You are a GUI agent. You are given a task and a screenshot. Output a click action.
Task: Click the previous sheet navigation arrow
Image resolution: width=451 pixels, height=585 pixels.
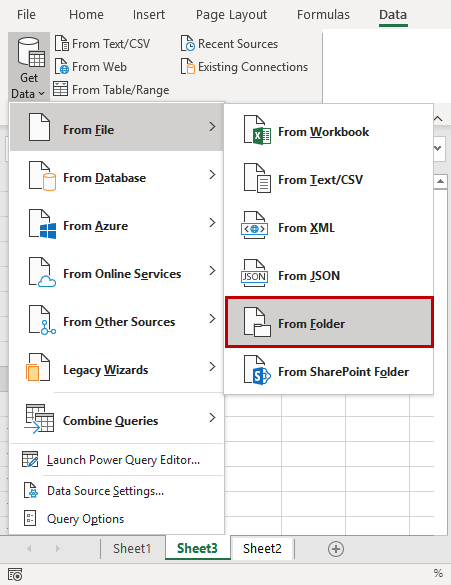point(29,548)
